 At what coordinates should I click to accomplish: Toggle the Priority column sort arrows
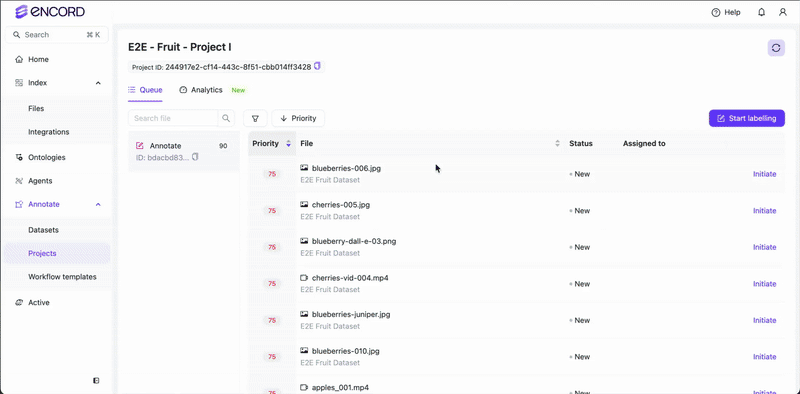point(288,144)
